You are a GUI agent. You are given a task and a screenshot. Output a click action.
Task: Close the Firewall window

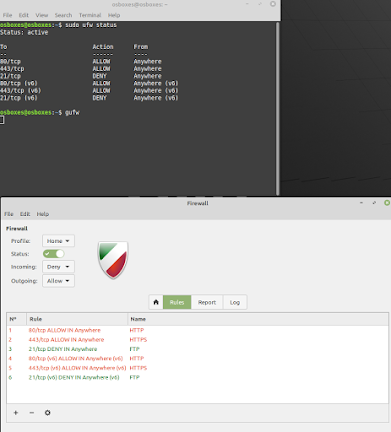[387, 203]
